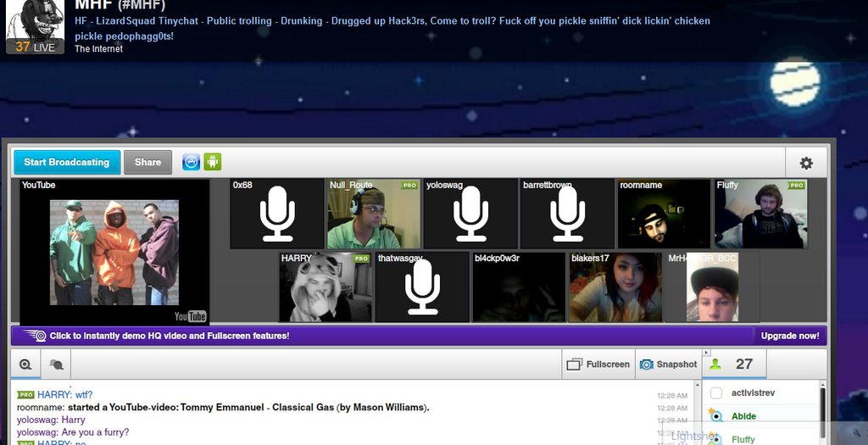868x445 pixels.
Task: Open the YouTube video thumbnail
Action: pyautogui.click(x=114, y=253)
